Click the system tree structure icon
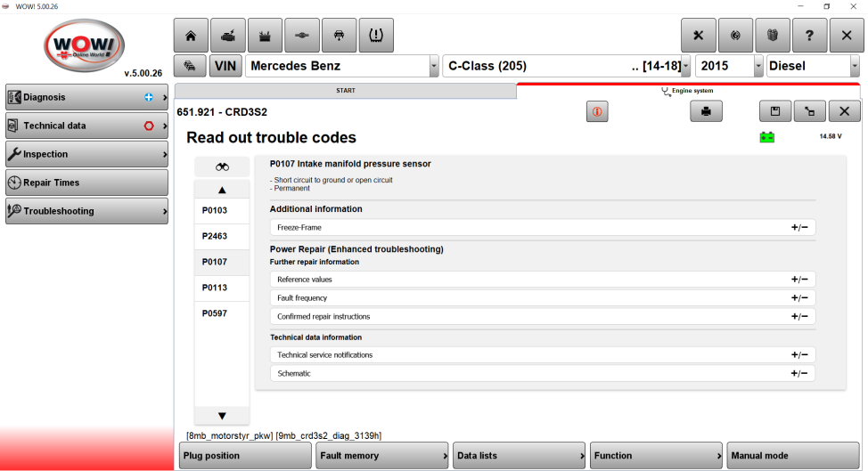This screenshot has height=471, width=868. (809, 111)
